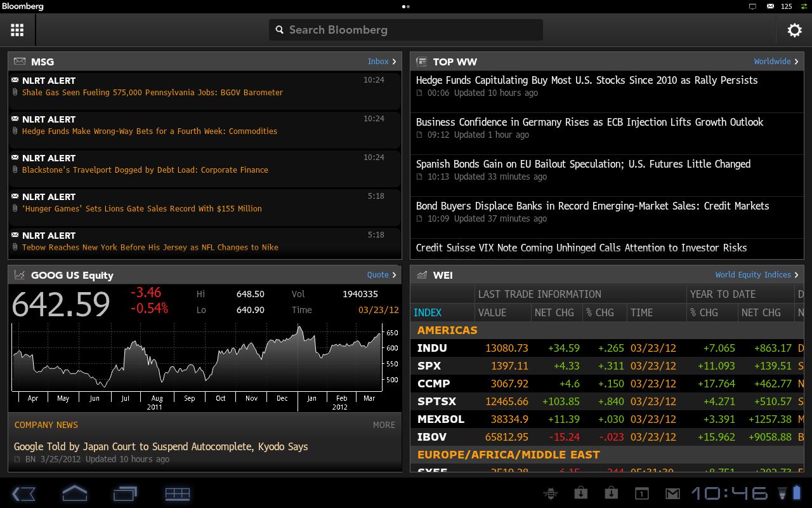
Task: Click the green sync arrows icon
Action: point(804,6)
